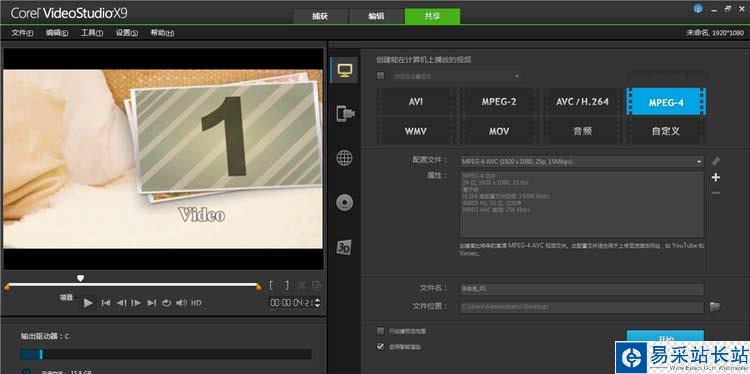Select the Computer output category icon
The image size is (750, 374).
coord(344,70)
